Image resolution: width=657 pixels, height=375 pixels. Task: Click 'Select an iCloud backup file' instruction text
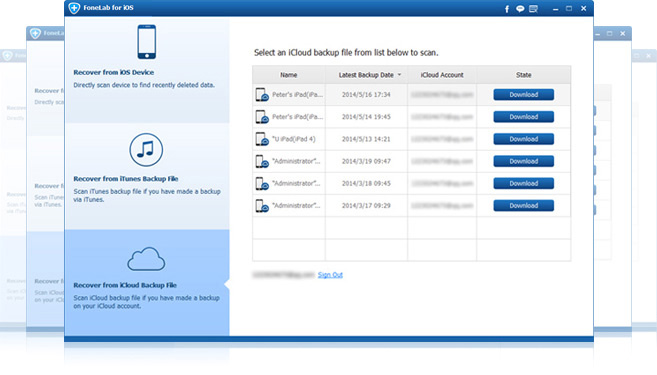(346, 53)
